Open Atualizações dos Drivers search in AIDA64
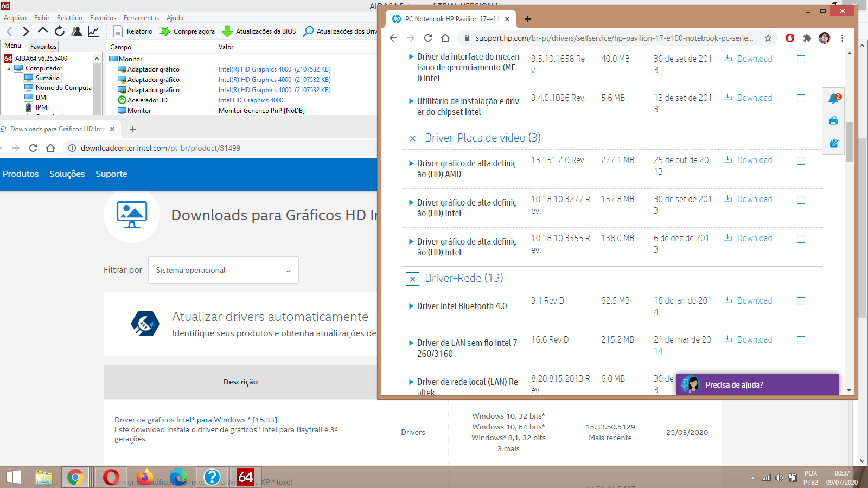This screenshot has width=868, height=488. 340,31
